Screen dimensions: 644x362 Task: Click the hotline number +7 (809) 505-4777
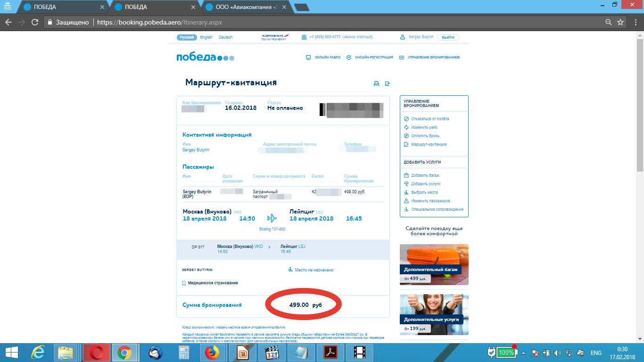[325, 37]
